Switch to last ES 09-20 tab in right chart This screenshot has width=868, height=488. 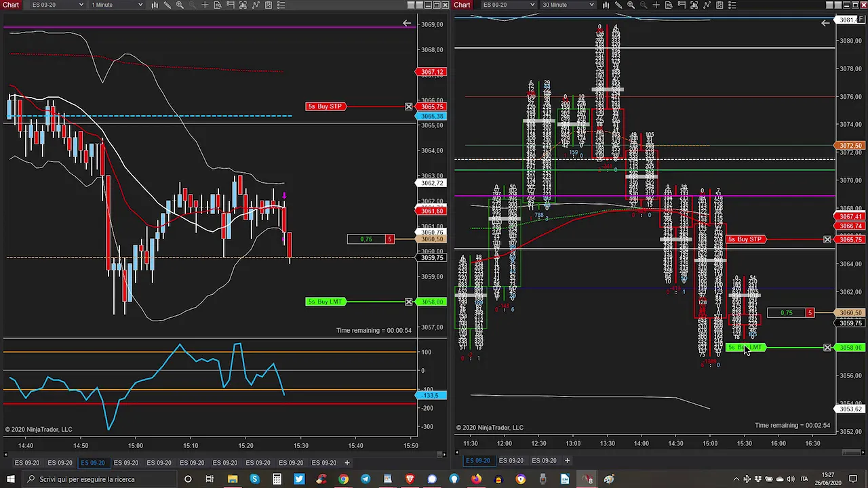(x=545, y=461)
